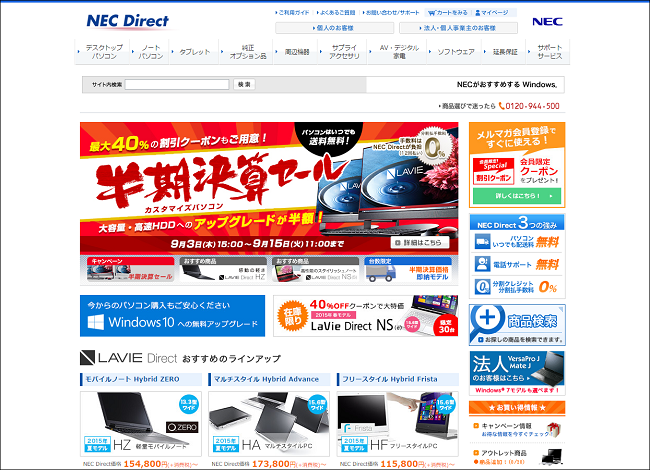The width and height of the screenshot is (650, 470).
Task: Click the 電話サポート無料 icon
Action: (482, 264)
